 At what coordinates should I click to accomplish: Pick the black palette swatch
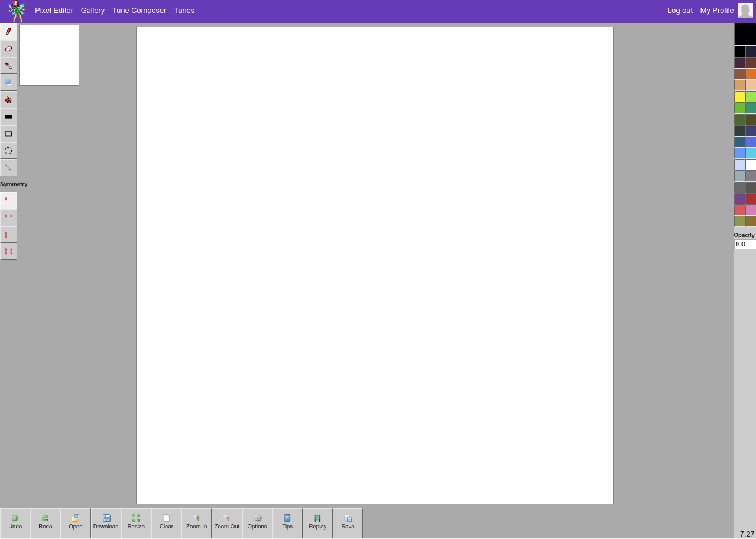point(739,51)
